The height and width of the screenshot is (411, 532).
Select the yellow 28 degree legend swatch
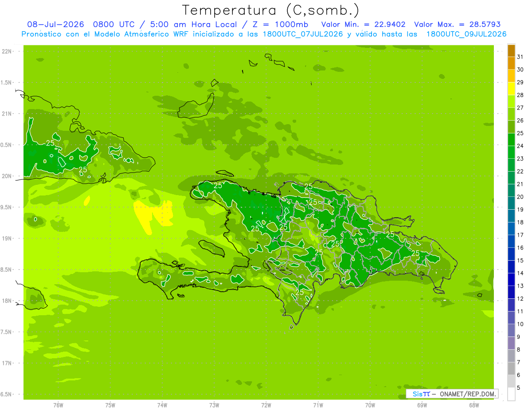[x=511, y=89]
